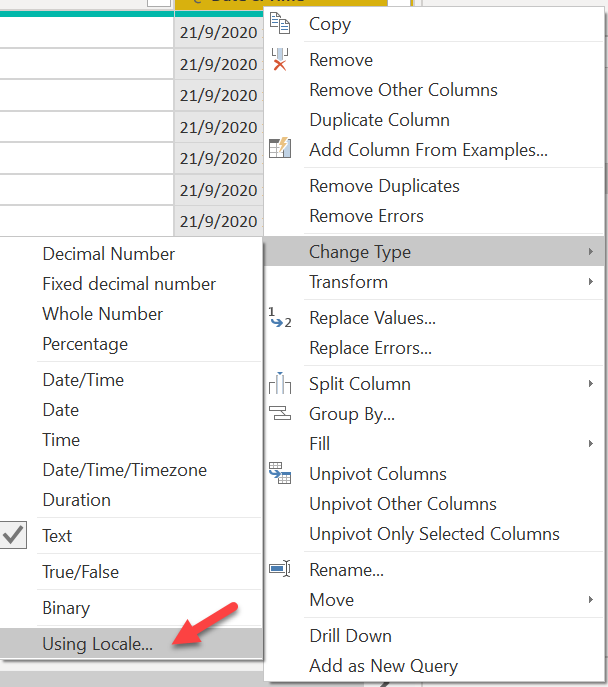Expand the Move submenu arrow
This screenshot has width=608, height=687.
coord(590,600)
